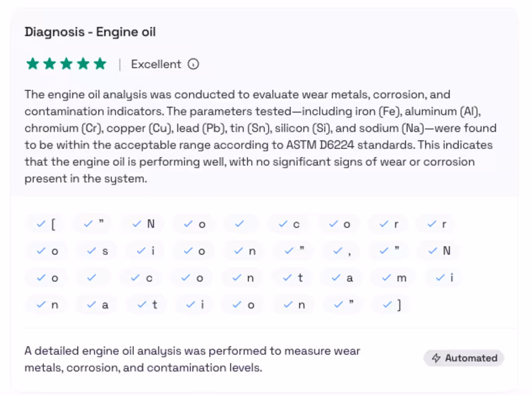Viewport: 532px width, 395px height.
Task: Click the Diagnosis - Engine oil heading
Action: point(90,32)
